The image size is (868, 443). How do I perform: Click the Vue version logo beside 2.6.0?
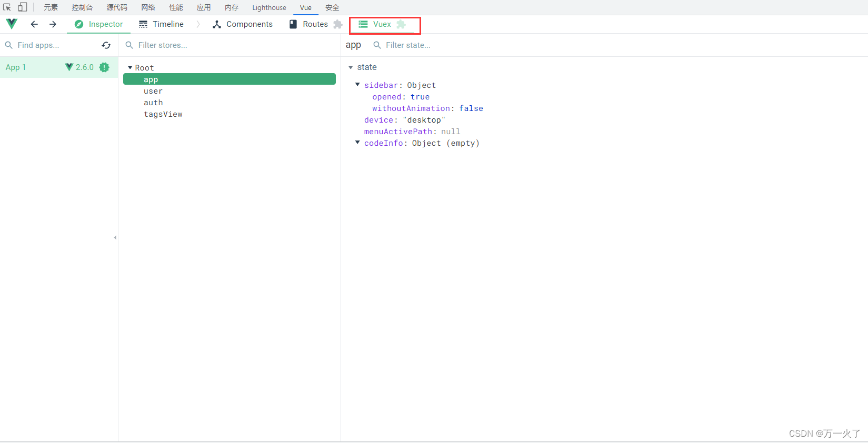pyautogui.click(x=69, y=67)
